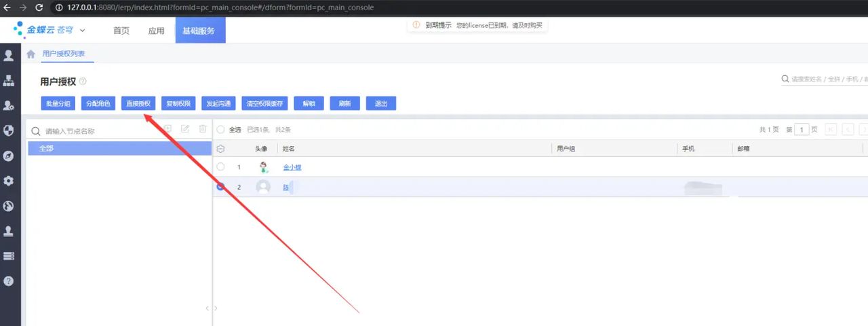This screenshot has height=326, width=868.
Task: Open the stamp icon in sidebar
Action: click(x=9, y=231)
